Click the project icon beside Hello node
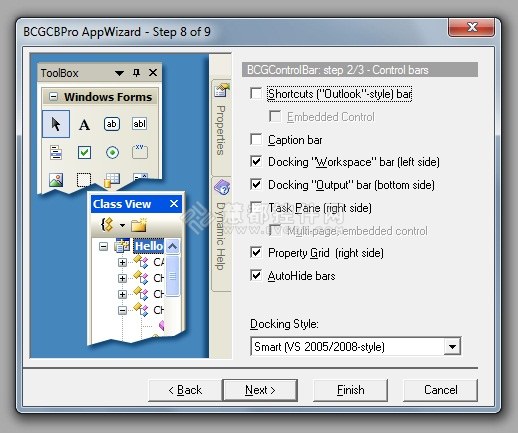This screenshot has height=433, width=518. coord(122,247)
